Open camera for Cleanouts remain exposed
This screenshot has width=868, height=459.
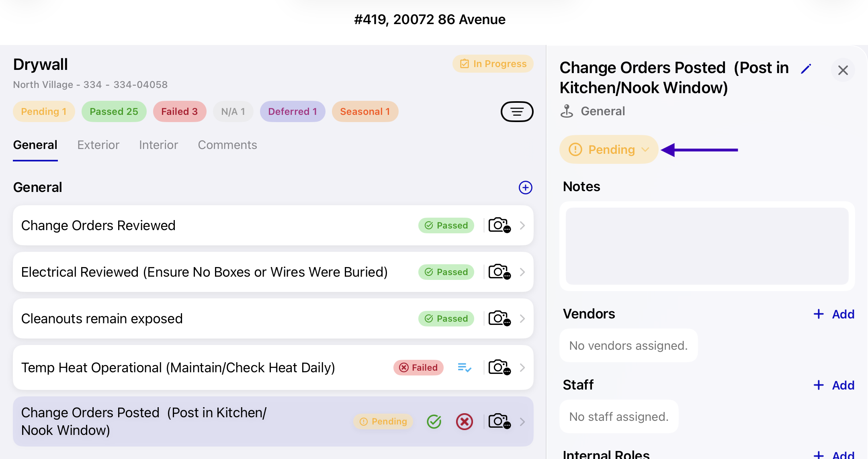pos(500,318)
